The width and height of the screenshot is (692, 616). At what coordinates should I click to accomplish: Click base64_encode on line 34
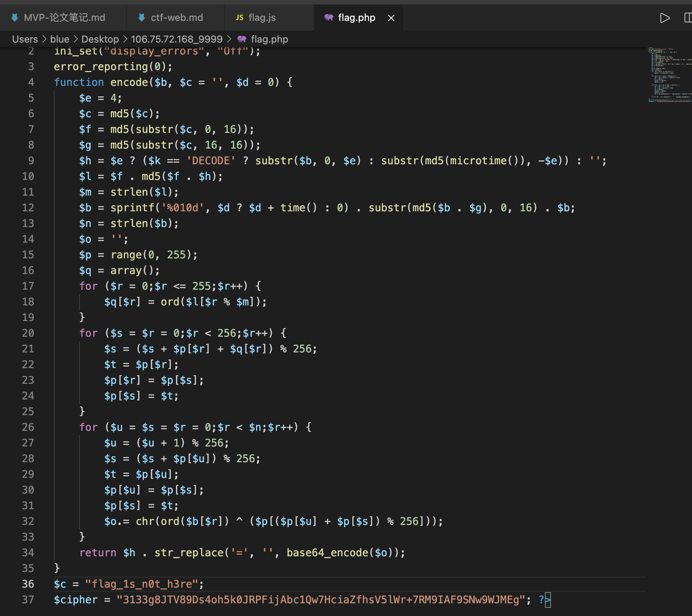pyautogui.click(x=327, y=553)
